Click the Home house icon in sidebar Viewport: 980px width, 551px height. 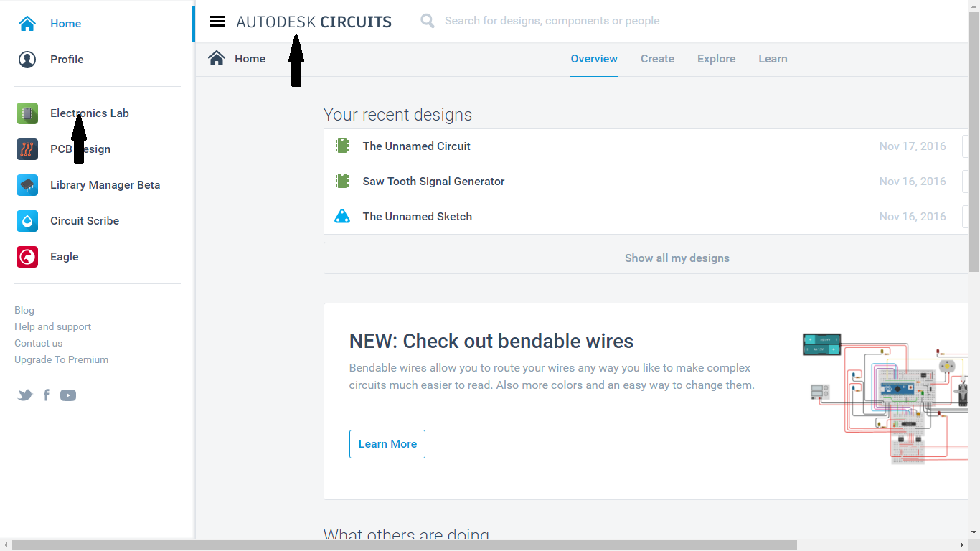(27, 24)
